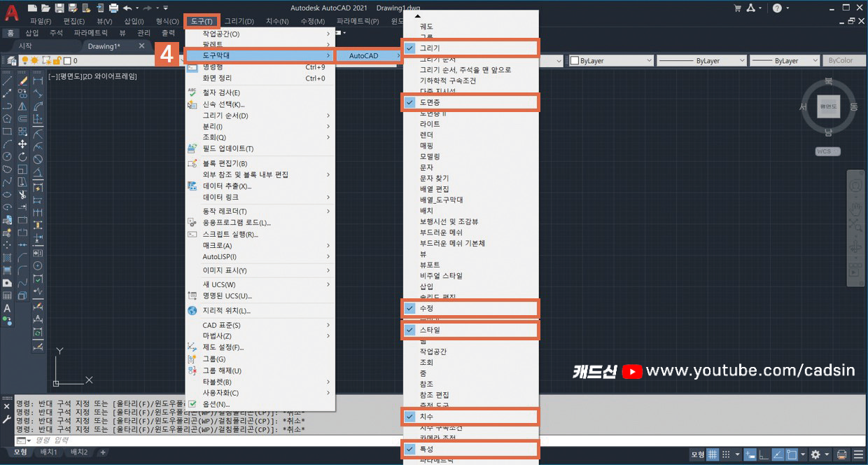Uncheck the 특성 toolbar entry

[x=470, y=449]
